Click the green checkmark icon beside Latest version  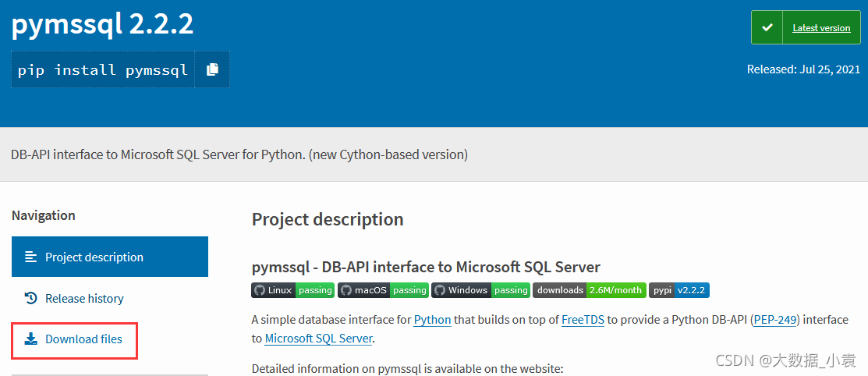click(767, 27)
